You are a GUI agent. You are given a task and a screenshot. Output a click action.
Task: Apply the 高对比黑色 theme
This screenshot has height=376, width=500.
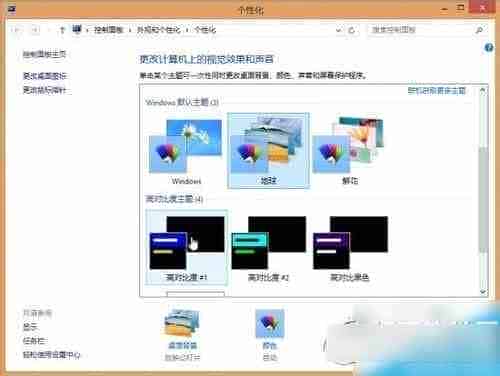(x=350, y=248)
